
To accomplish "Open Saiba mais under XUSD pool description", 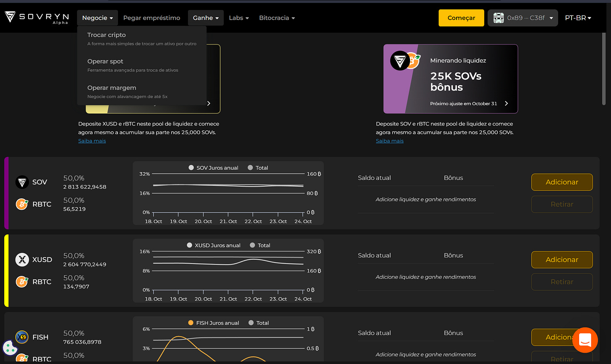I will coord(92,141).
